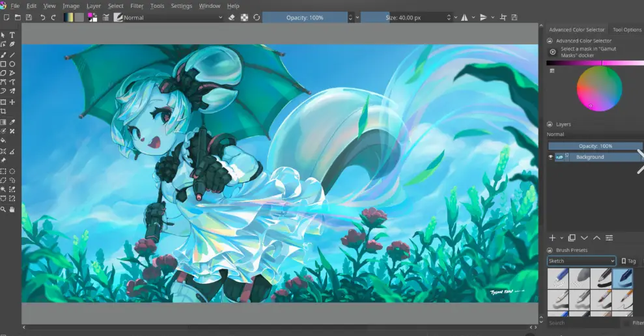
Task: Expand the Sketch tag dropdown
Action: pyautogui.click(x=581, y=261)
